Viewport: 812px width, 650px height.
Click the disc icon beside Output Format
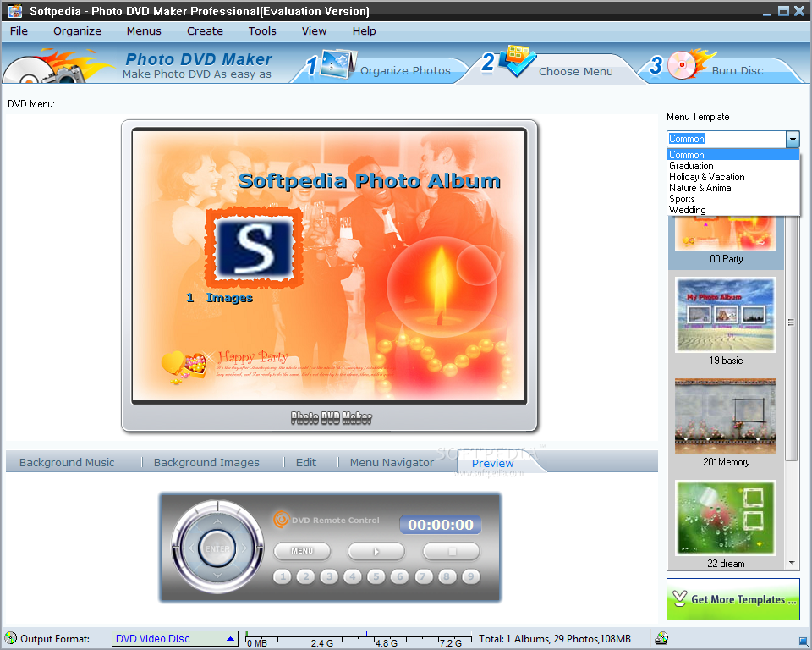click(10, 638)
